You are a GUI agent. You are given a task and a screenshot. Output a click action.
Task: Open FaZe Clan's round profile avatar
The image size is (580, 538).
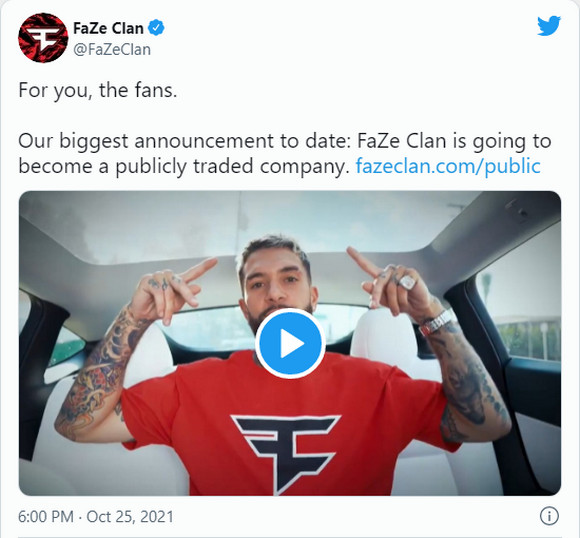43,38
